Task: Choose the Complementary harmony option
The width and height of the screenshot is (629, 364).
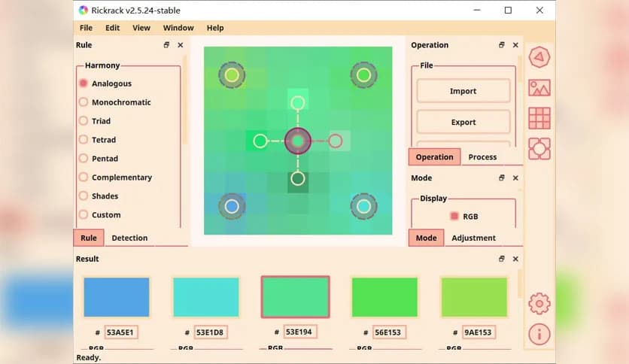Action: coord(122,177)
